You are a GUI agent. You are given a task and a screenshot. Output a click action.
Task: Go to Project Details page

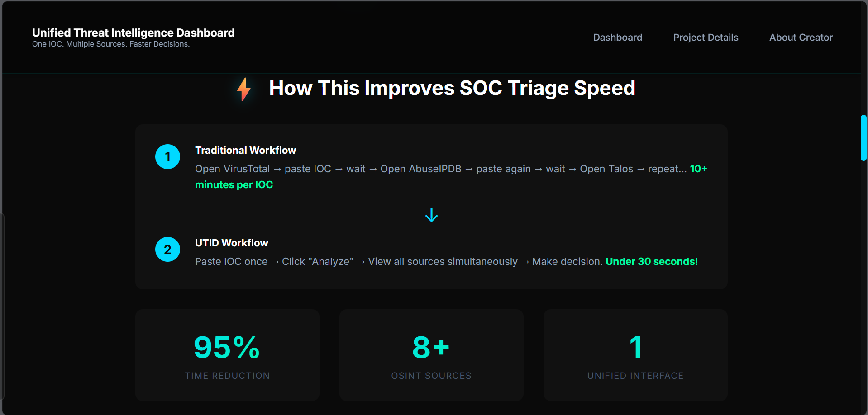pyautogui.click(x=706, y=38)
